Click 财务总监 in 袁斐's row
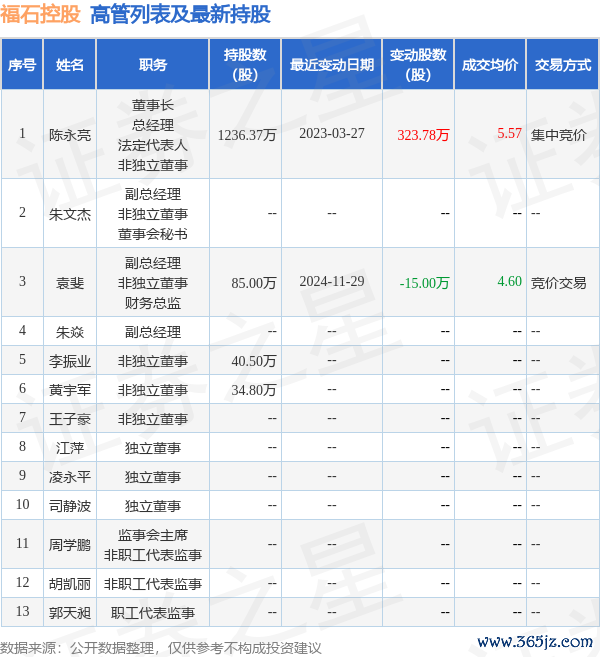Image resolution: width=600 pixels, height=657 pixels. click(153, 303)
